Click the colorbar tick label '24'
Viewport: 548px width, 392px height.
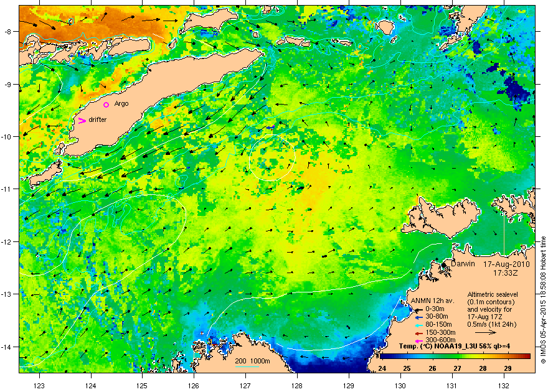point(382,368)
